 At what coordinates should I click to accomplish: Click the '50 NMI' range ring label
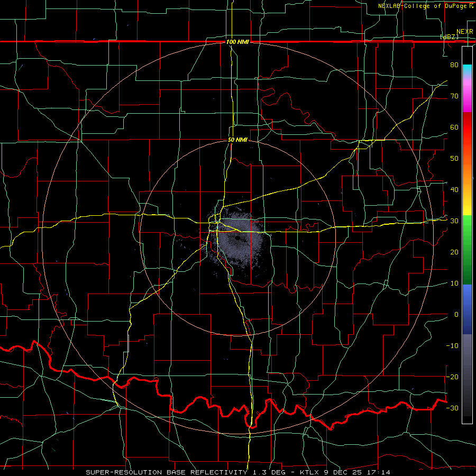coord(237,140)
